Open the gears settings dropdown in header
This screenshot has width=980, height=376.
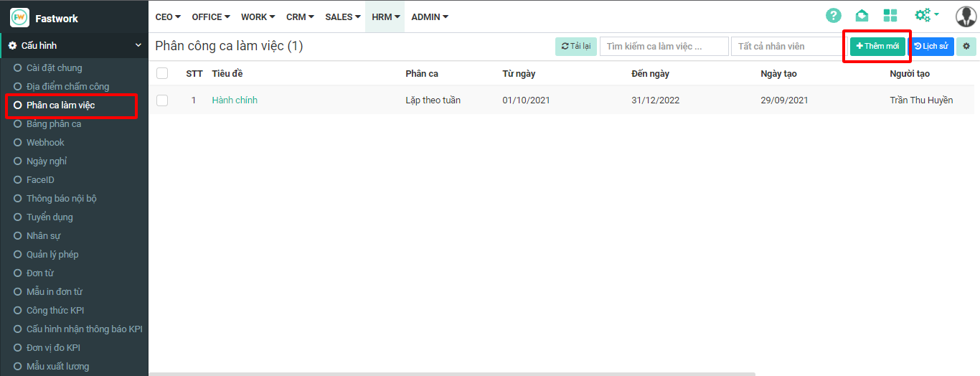coord(926,16)
